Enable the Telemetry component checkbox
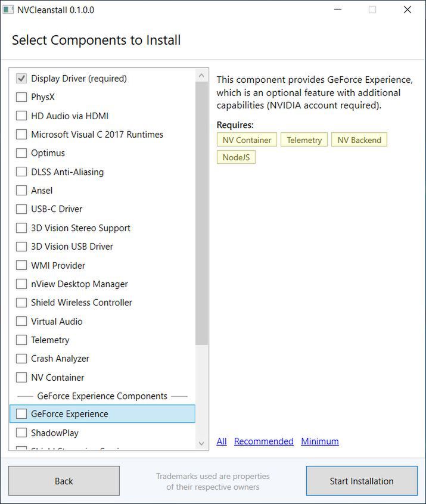Screen dimensions: 426x504 (x=21, y=340)
